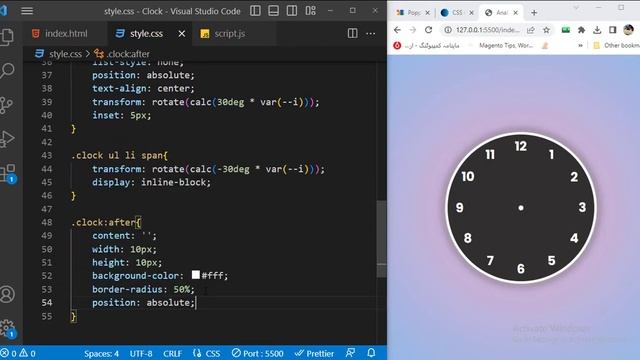This screenshot has height=360, width=640.
Task: Open the Chrome tab search dropdown
Action: (576, 8)
